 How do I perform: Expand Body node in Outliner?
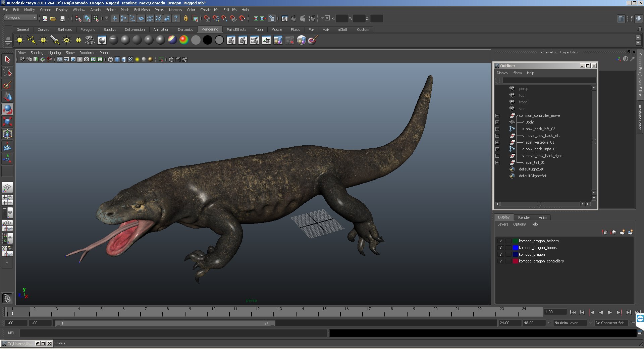(497, 122)
